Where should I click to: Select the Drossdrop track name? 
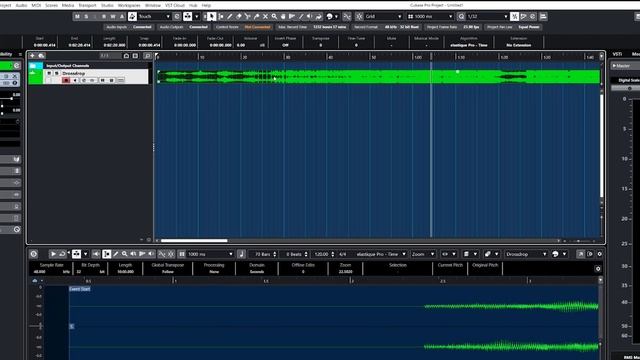tap(74, 73)
